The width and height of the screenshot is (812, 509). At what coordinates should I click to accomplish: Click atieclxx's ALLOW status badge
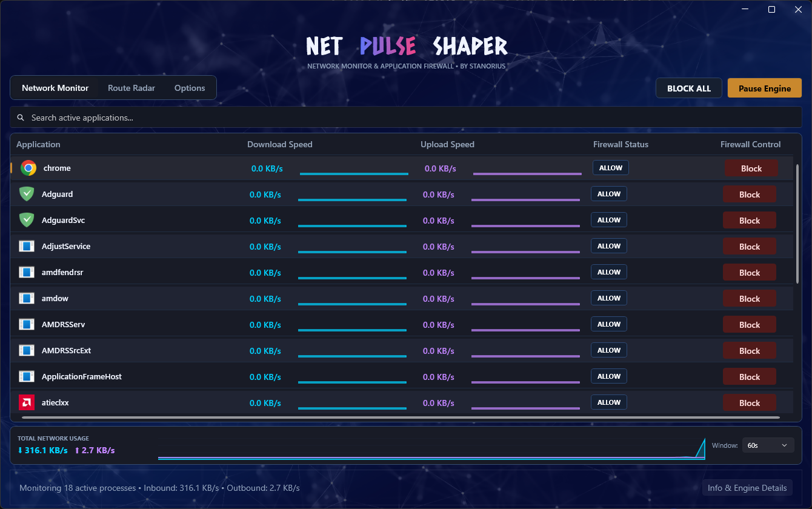click(x=609, y=402)
